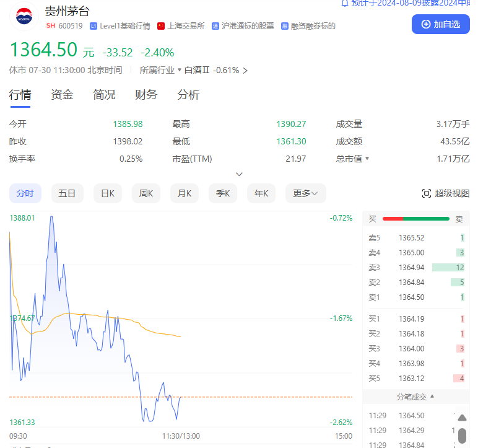Click the 加自选 add to watchlist button
Screen dimensions: 478x448
click(x=440, y=24)
